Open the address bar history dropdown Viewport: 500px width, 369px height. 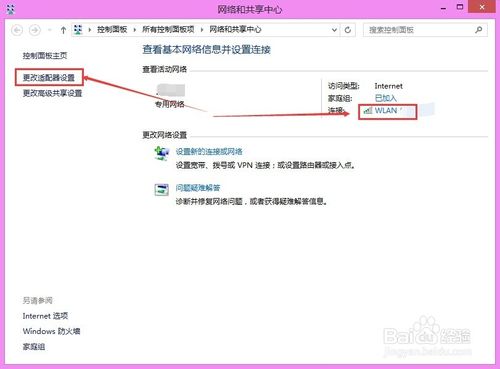pyautogui.click(x=334, y=30)
